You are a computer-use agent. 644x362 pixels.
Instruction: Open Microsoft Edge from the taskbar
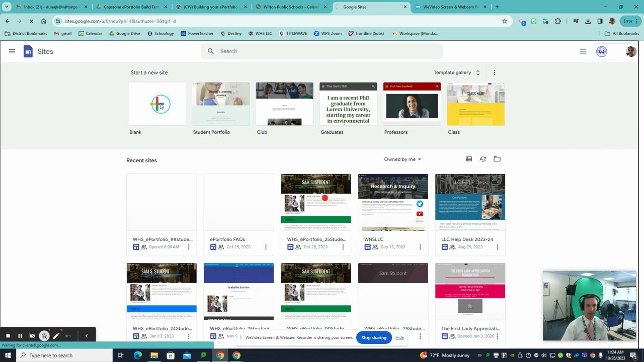click(x=137, y=355)
